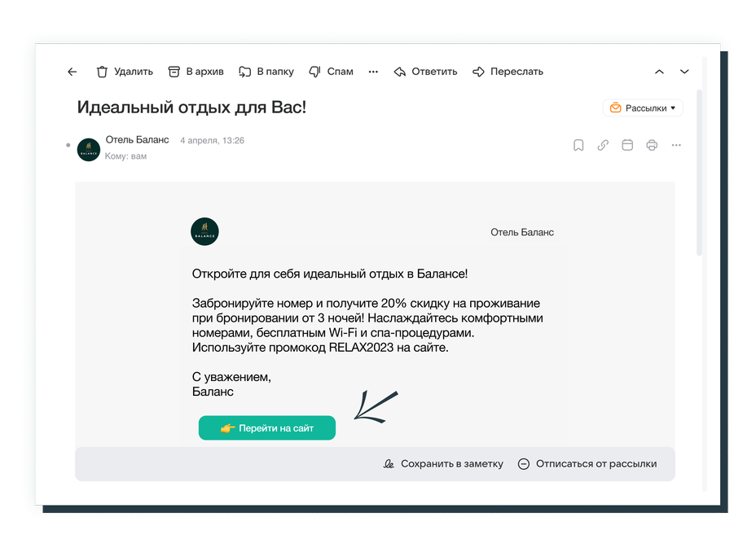Reply to the email
The height and width of the screenshot is (548, 756).
[425, 72]
